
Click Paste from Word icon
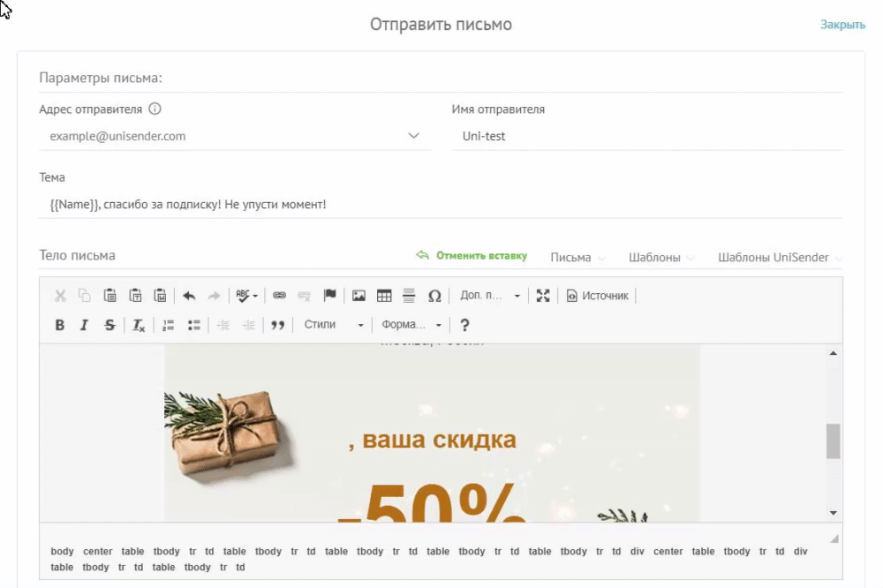tap(160, 296)
